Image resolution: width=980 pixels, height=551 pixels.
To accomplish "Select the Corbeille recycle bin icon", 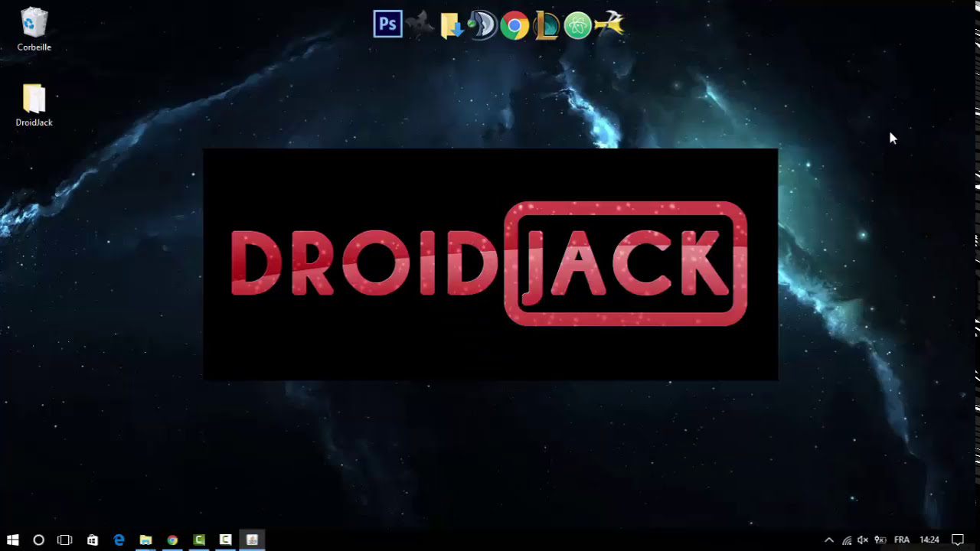I will [34, 30].
